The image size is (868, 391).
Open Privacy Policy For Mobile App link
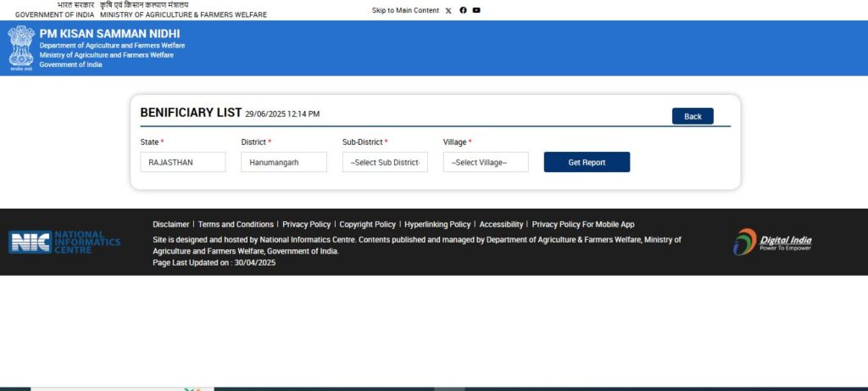point(582,225)
